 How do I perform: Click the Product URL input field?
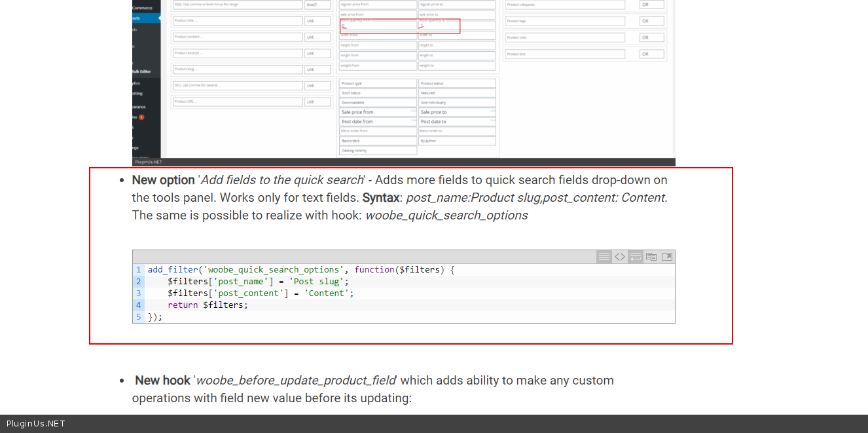point(237,102)
